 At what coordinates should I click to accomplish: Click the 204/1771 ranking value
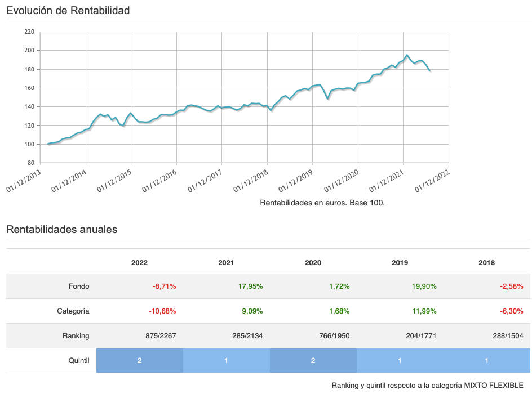coord(420,335)
